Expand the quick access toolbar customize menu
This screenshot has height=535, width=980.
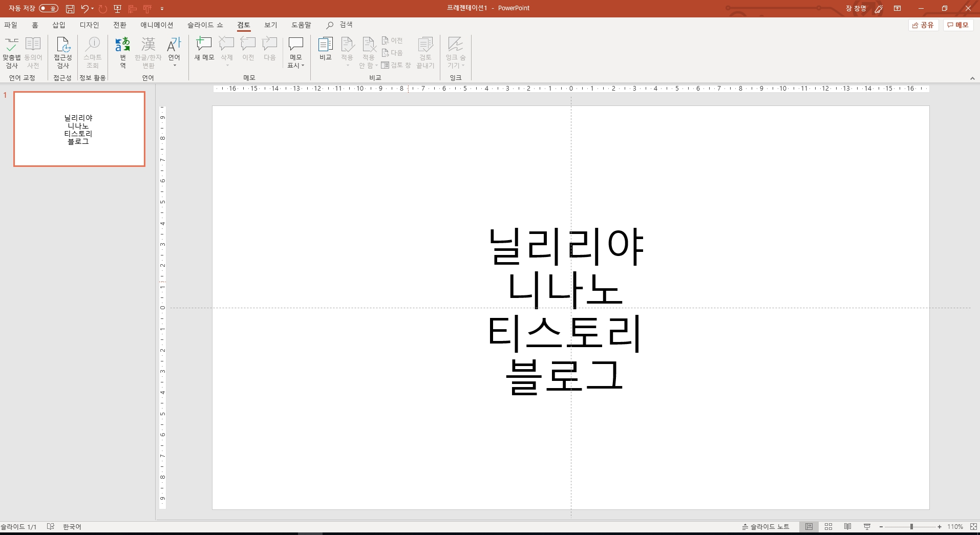coord(162,9)
